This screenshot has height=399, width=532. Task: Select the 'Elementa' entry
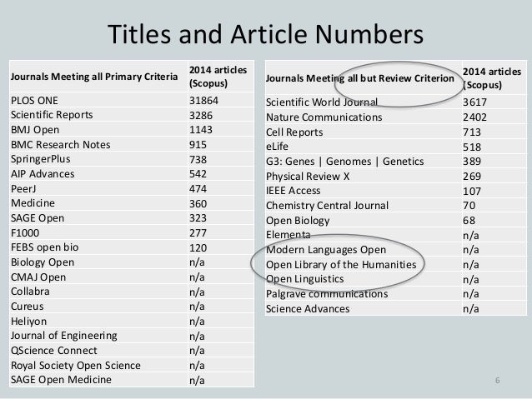tap(288, 235)
